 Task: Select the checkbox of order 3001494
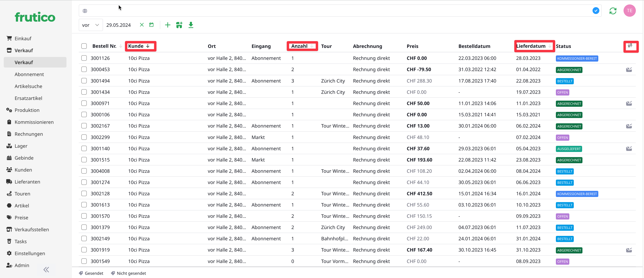84,81
